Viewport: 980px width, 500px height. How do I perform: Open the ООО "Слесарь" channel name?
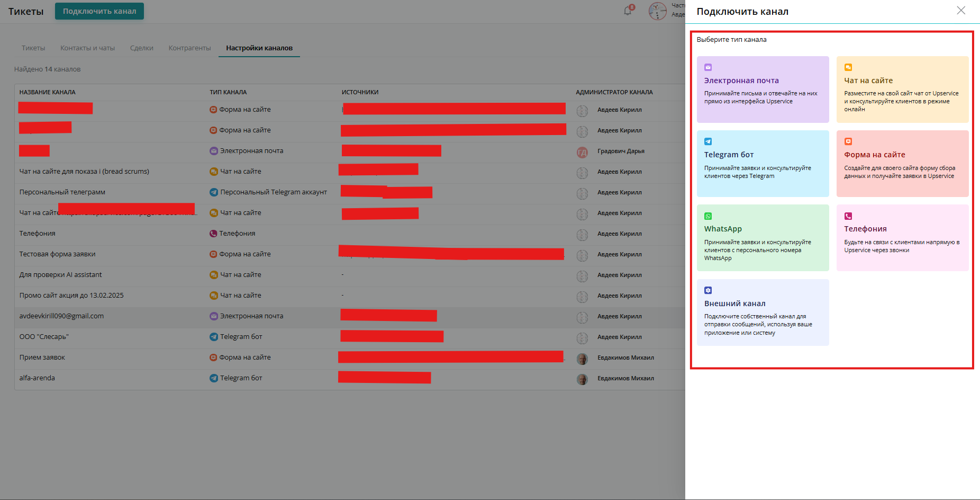44,337
